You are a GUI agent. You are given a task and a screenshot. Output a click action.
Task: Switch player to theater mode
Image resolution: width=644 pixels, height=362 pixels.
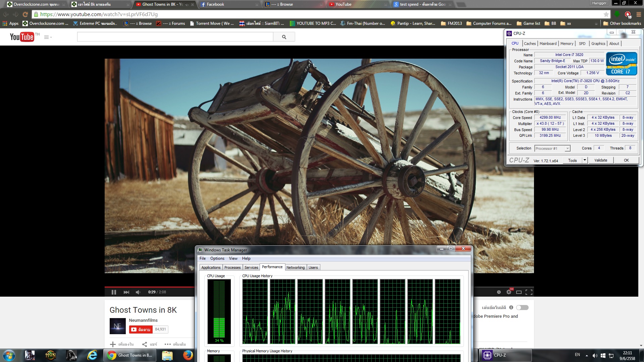pyautogui.click(x=519, y=292)
